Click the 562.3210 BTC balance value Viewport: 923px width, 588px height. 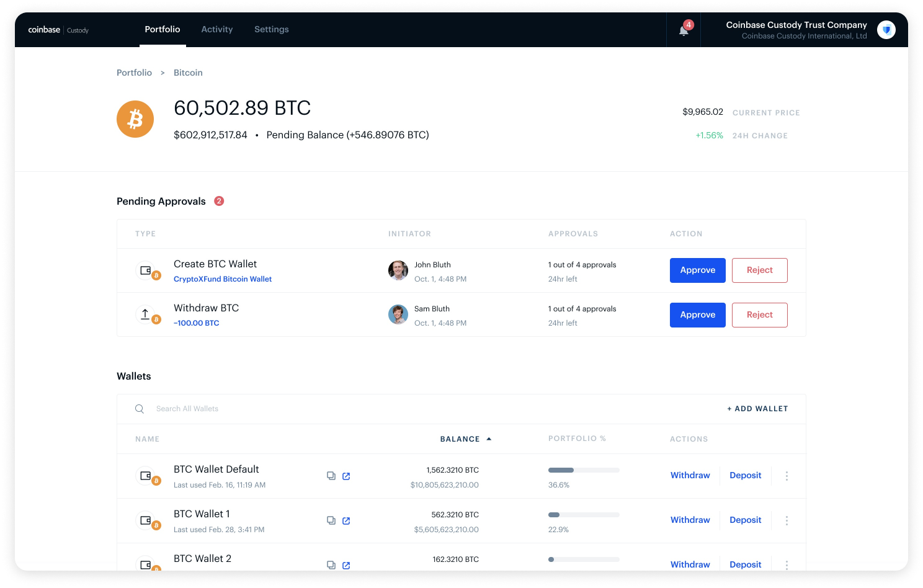(x=455, y=515)
